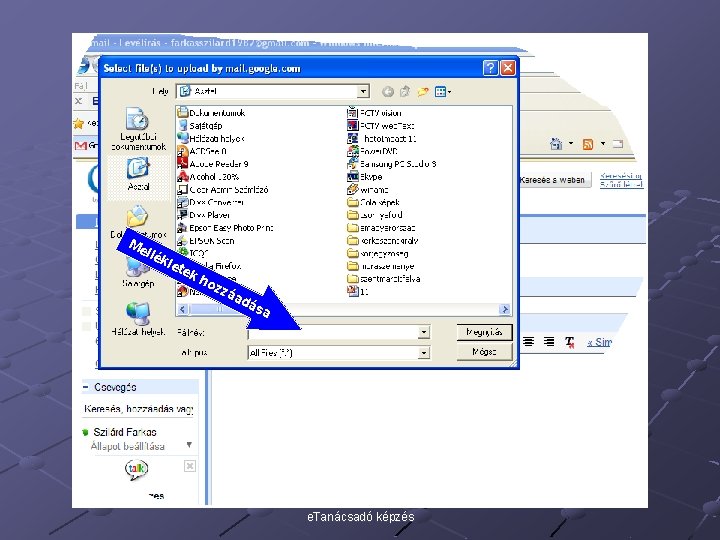Open the Hely location dropdown showing Asztal
The height and width of the screenshot is (540, 720).
coord(363,91)
